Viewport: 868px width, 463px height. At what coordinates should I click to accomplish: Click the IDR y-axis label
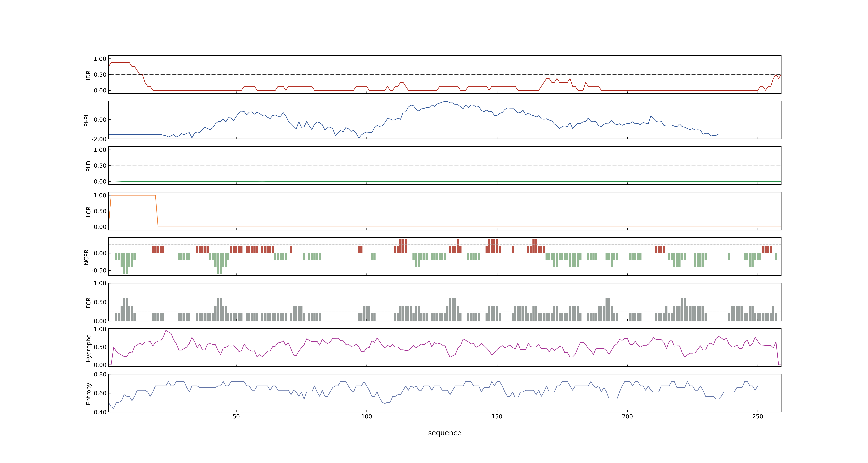88,75
